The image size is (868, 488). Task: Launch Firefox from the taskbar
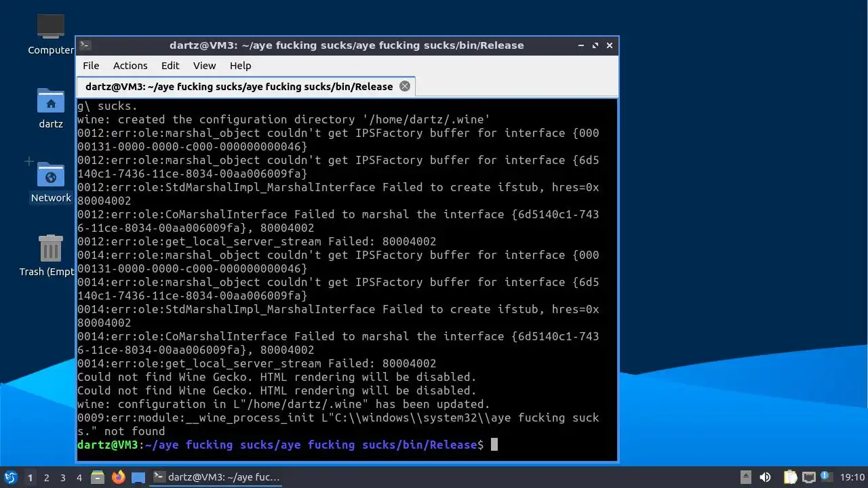[x=119, y=477]
